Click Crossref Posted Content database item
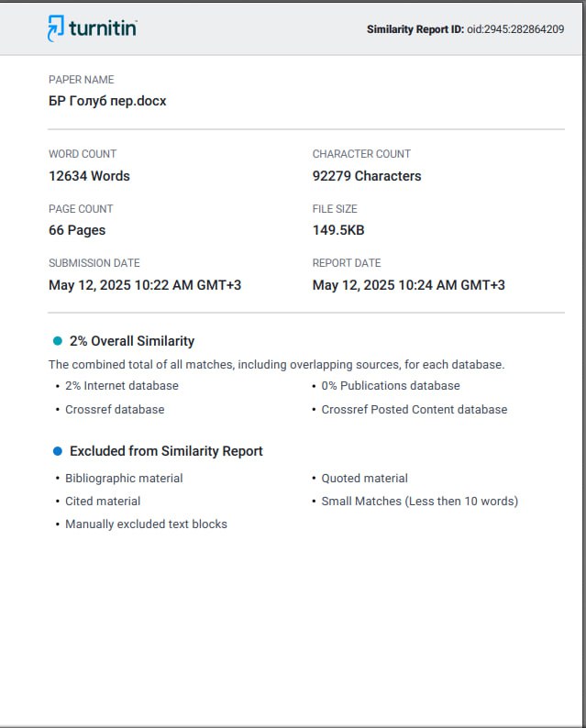 point(415,410)
